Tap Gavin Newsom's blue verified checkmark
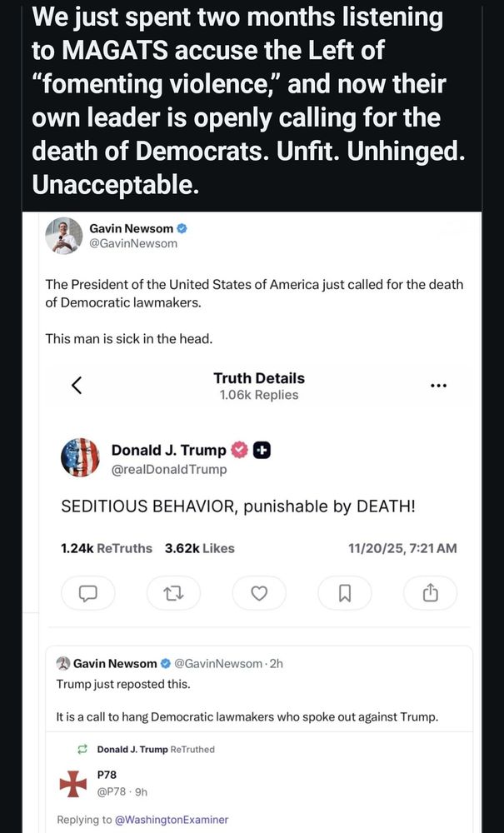This screenshot has height=833, width=504. (x=181, y=228)
